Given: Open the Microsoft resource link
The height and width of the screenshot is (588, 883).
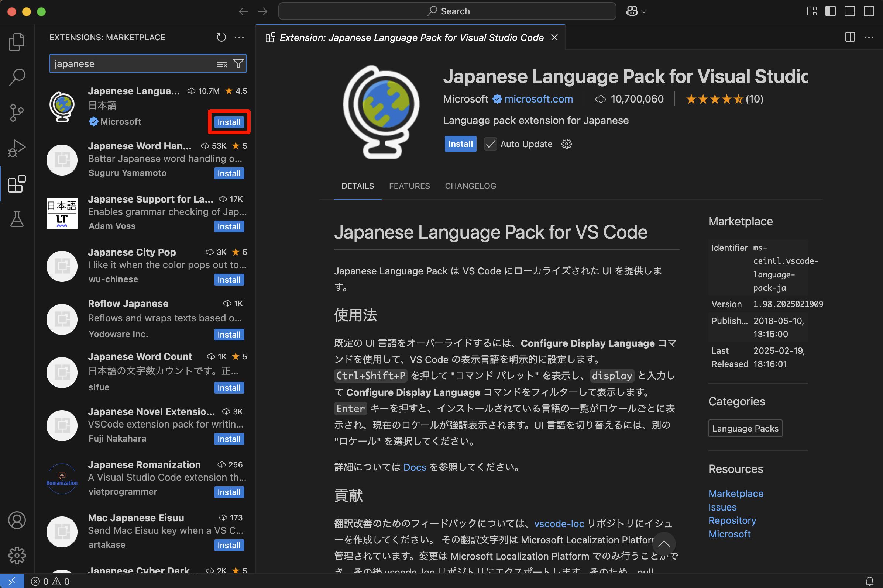Looking at the screenshot, I should pos(729,534).
